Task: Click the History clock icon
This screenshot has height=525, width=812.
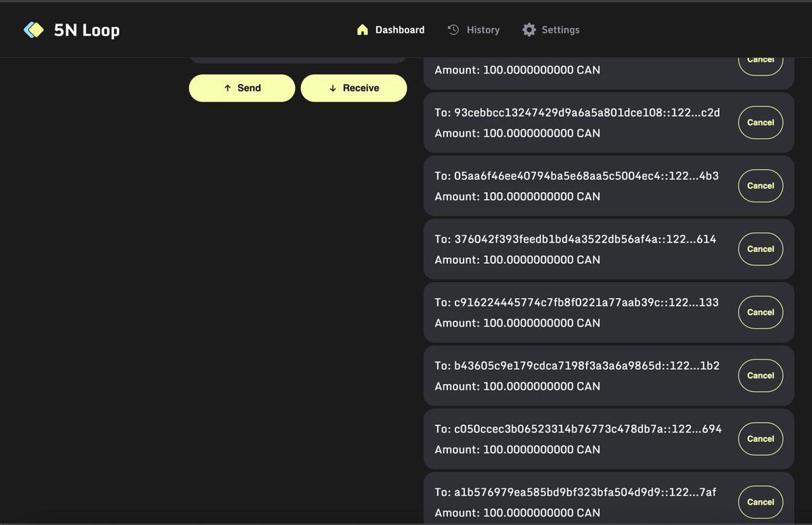Action: 453,30
